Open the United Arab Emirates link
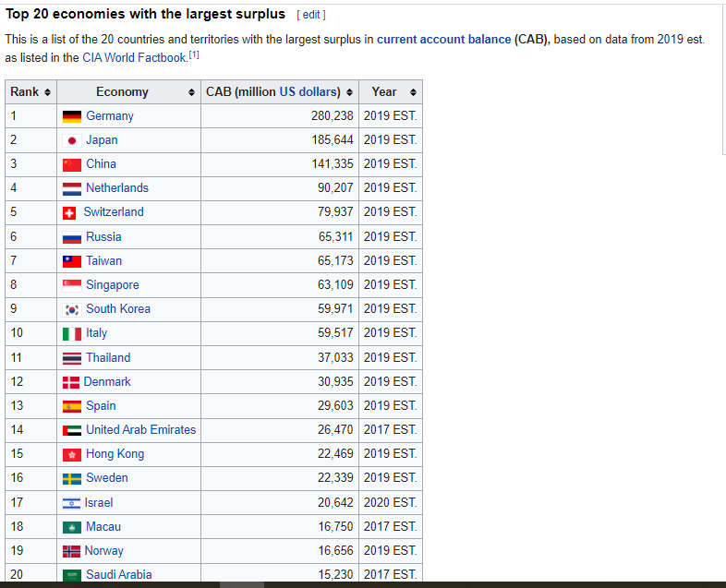 (x=140, y=430)
